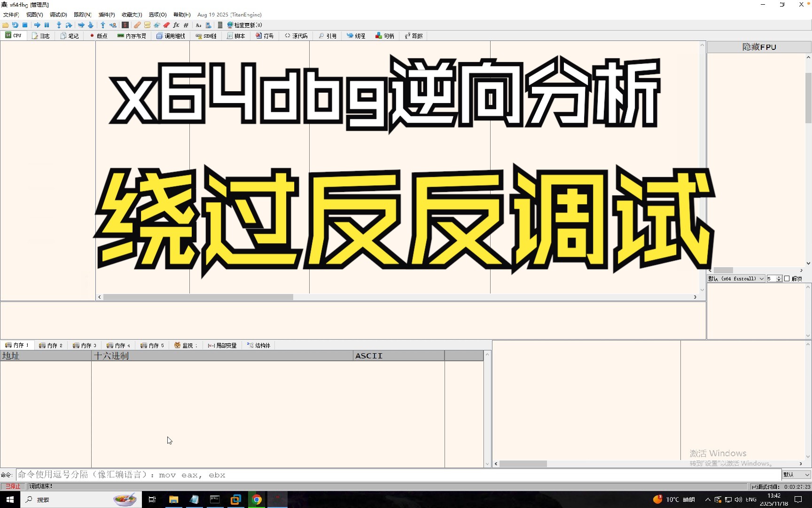
Task: Open the calculator toolbar icon
Action: [x=219, y=25]
